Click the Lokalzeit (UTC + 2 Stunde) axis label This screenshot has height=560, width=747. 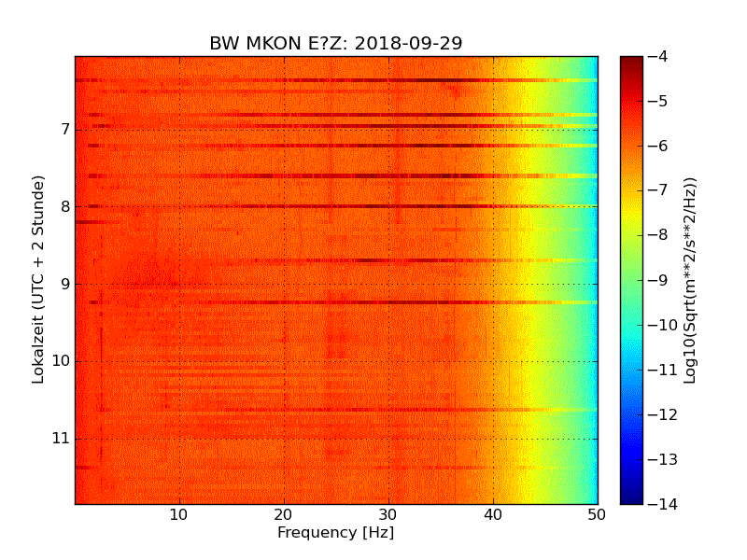click(38, 279)
